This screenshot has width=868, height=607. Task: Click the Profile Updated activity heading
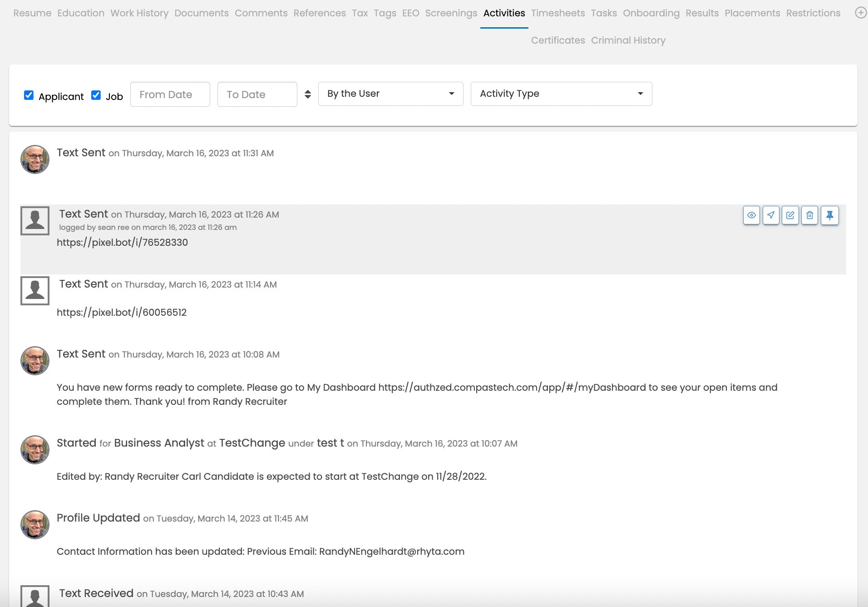(99, 518)
